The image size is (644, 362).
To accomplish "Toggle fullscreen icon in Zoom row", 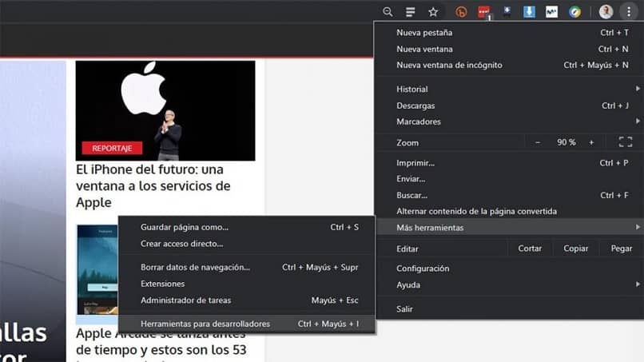I will coord(626,142).
